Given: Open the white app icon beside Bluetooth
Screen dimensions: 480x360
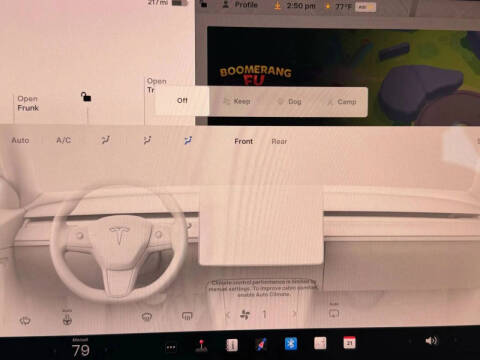Looking at the screenshot, I should tap(320, 343).
